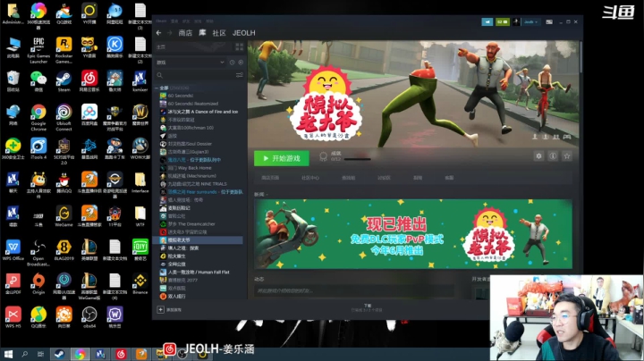The height and width of the screenshot is (361, 644).
Task: Switch to the 库 (Library) tab
Action: coord(202,33)
